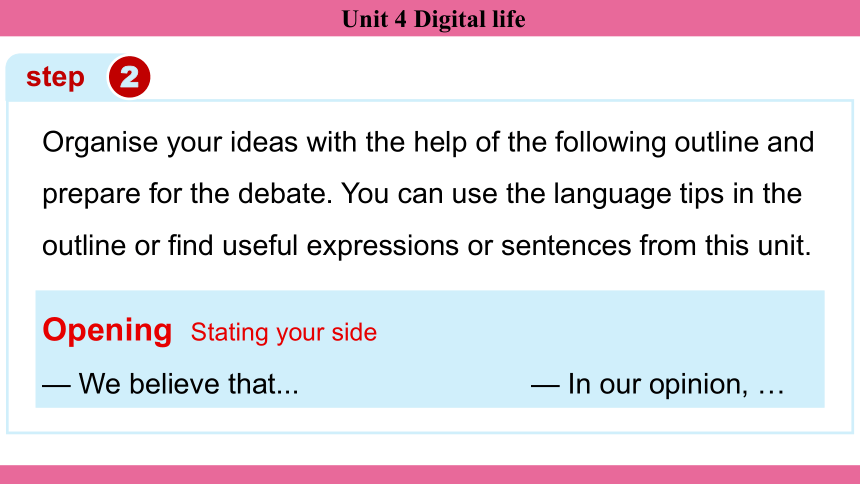Select the red "step" label
Screen dimensions: 860x484
tap(55, 77)
